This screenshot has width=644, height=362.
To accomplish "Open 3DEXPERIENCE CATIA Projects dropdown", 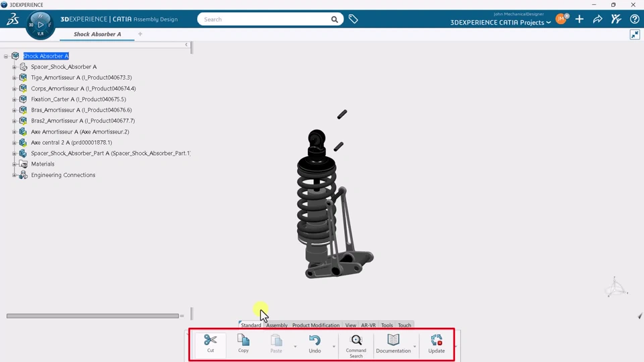I will [x=500, y=23].
